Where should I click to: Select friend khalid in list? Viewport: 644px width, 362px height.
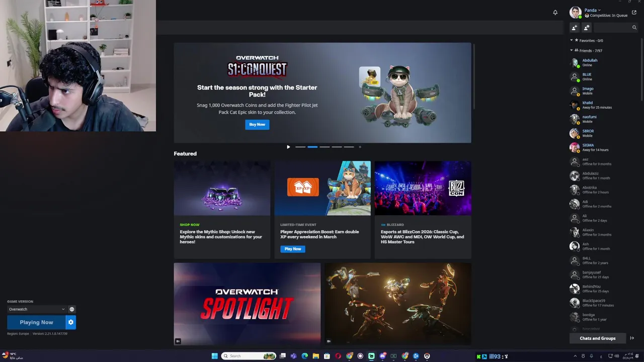tap(604, 105)
